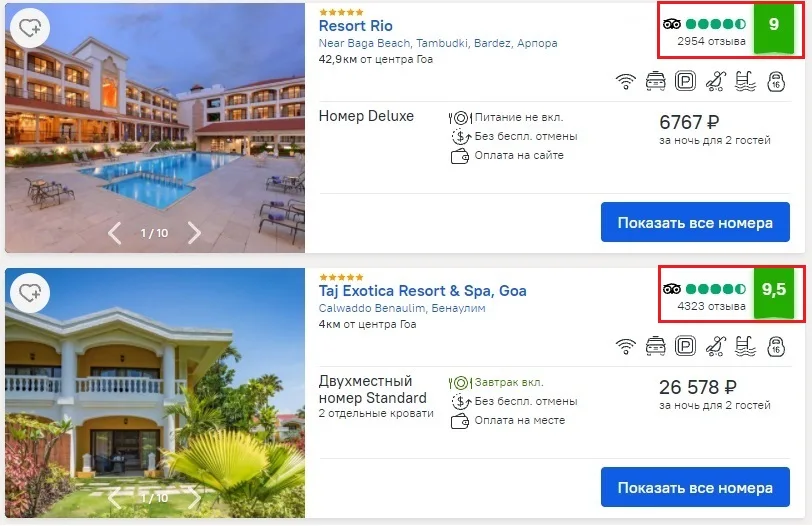
Task: Open Near Baga Beach address link
Action: tap(438, 43)
